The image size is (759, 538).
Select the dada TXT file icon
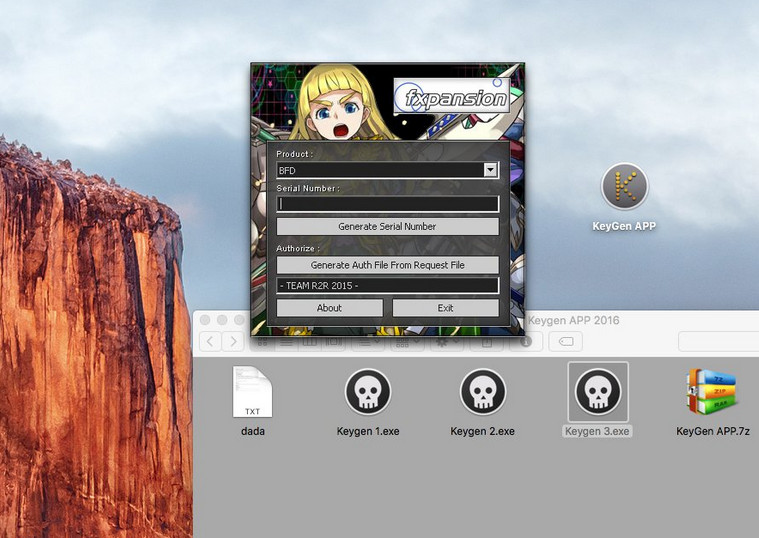[x=252, y=392]
